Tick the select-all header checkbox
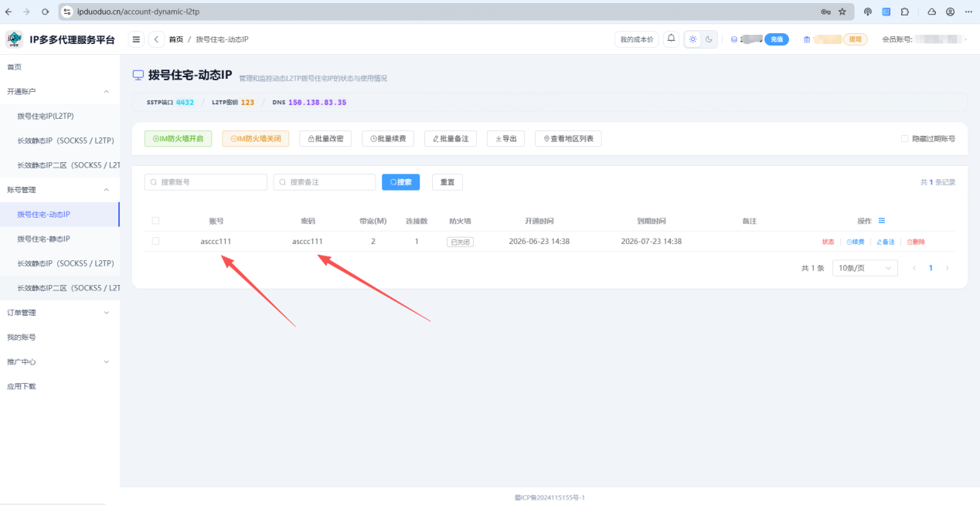980x505 pixels. tap(155, 221)
